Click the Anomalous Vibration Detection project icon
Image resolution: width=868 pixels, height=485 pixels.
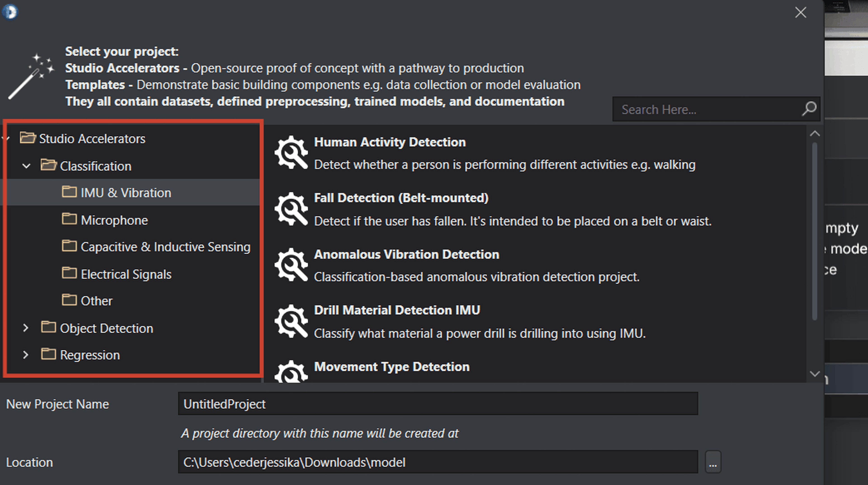coord(291,265)
